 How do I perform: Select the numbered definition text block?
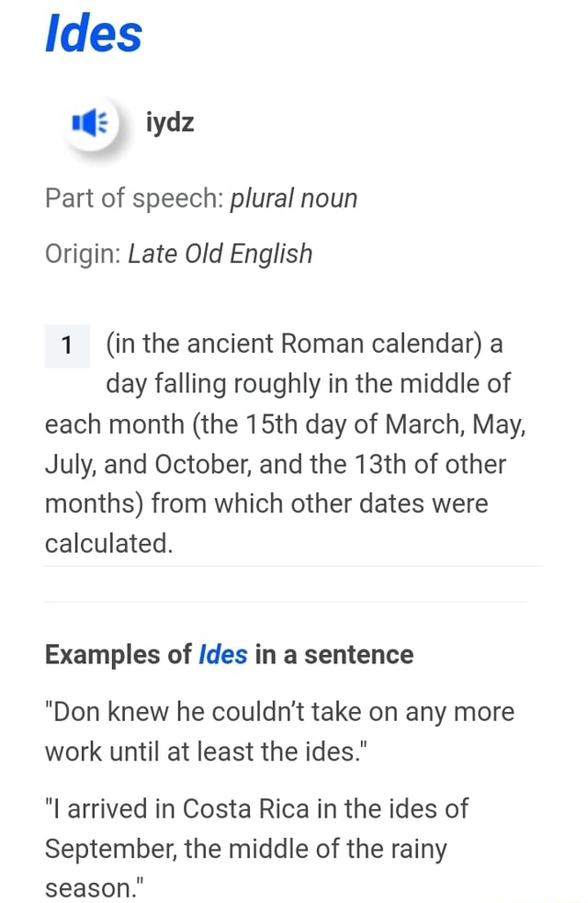[285, 443]
